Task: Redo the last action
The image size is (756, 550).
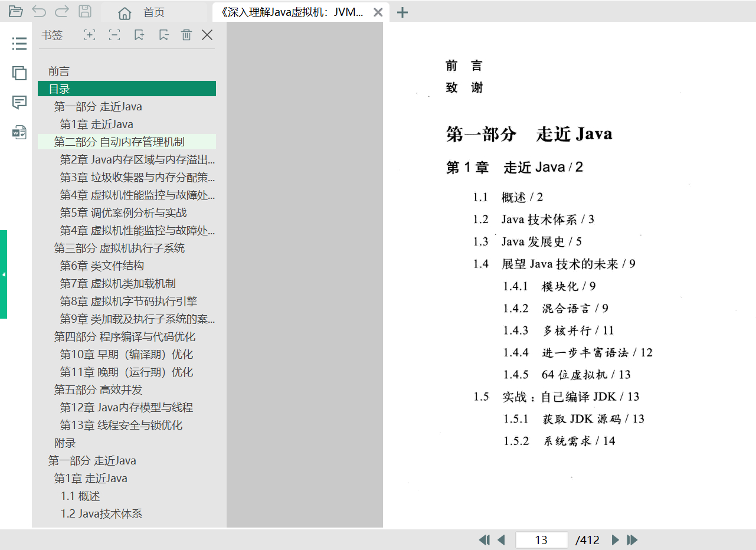Action: [62, 11]
